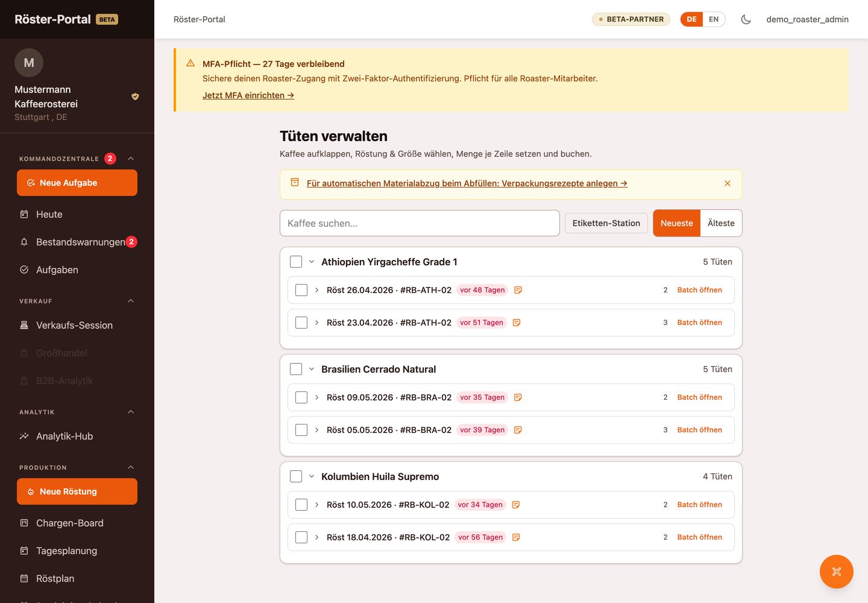868x603 pixels.
Task: Follow the Jetzt MFA einrichten link
Action: pos(248,95)
